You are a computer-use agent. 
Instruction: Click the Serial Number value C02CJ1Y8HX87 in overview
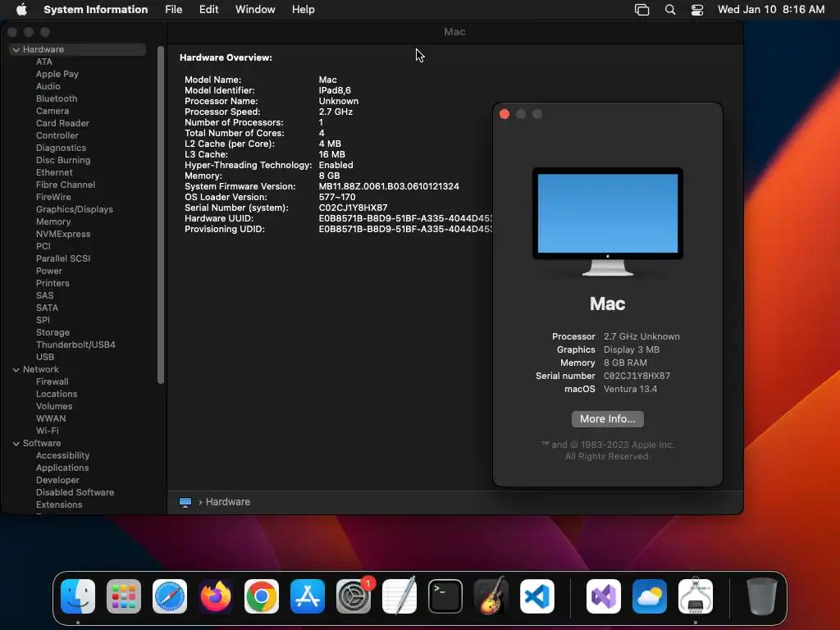(x=353, y=208)
